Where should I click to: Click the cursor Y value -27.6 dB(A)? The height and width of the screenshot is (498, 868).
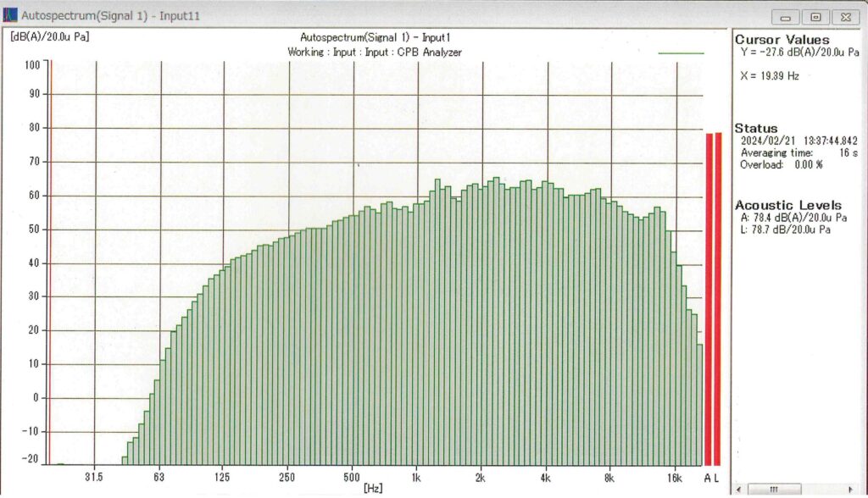click(x=799, y=52)
